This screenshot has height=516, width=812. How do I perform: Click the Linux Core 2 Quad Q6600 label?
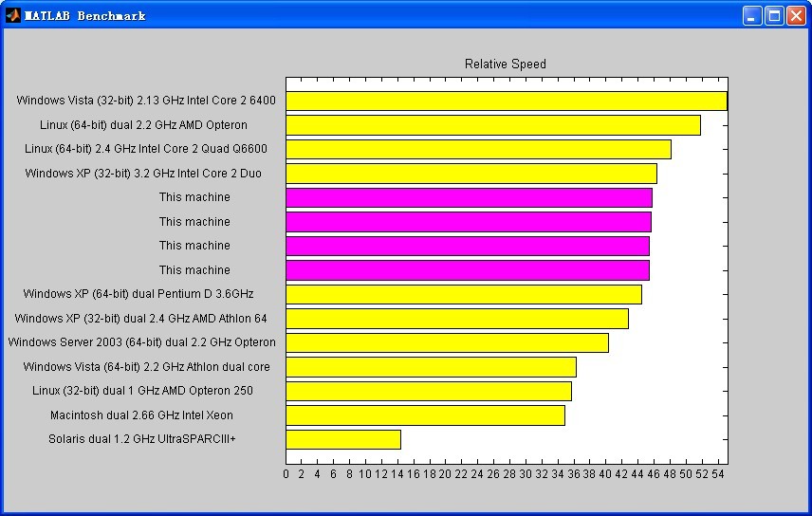click(x=146, y=149)
